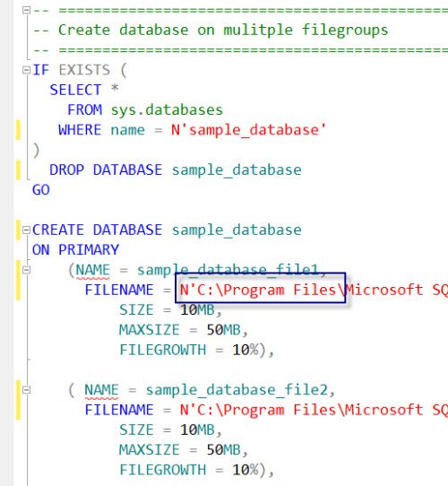Collapse the sample_database_file1 definition block
The image size is (448, 486).
pyautogui.click(x=26, y=270)
